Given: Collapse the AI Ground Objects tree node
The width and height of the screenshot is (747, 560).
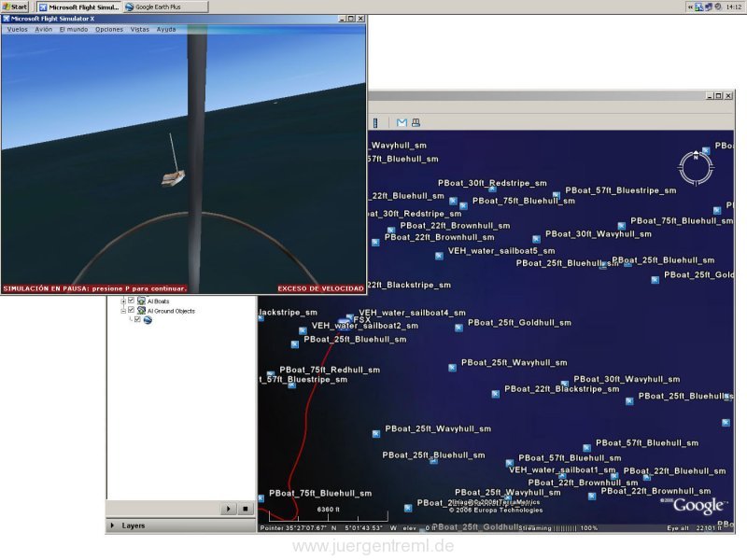Looking at the screenshot, I should click(x=123, y=311).
